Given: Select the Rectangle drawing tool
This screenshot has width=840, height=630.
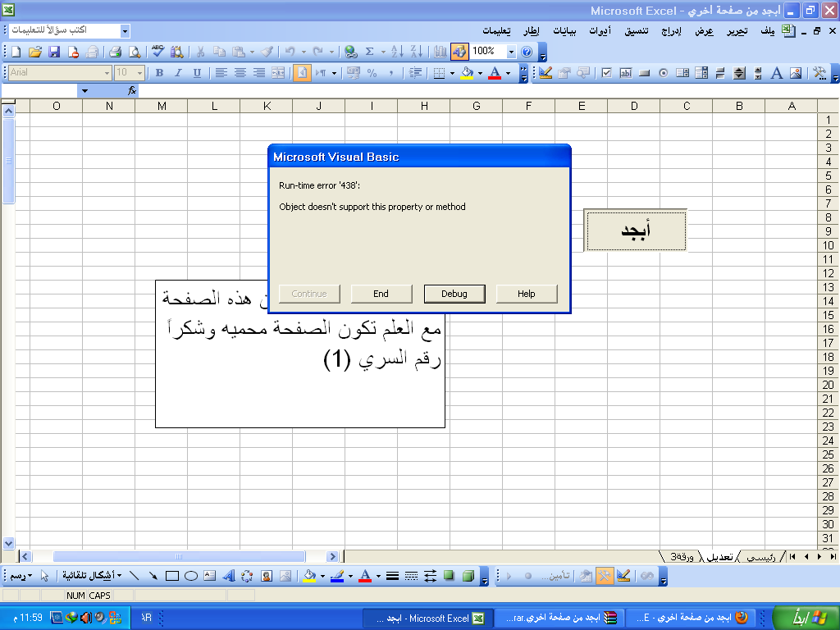Looking at the screenshot, I should pos(172,576).
